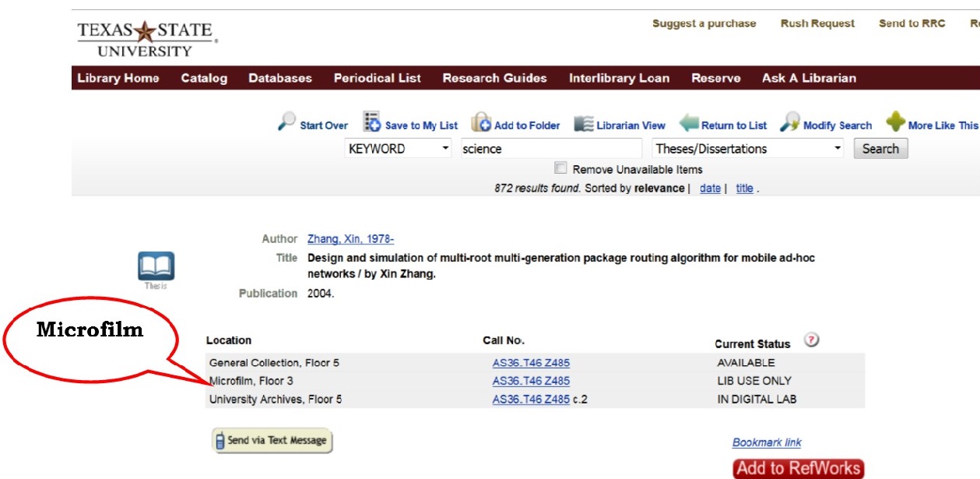Open Librarian View icon

(x=584, y=124)
